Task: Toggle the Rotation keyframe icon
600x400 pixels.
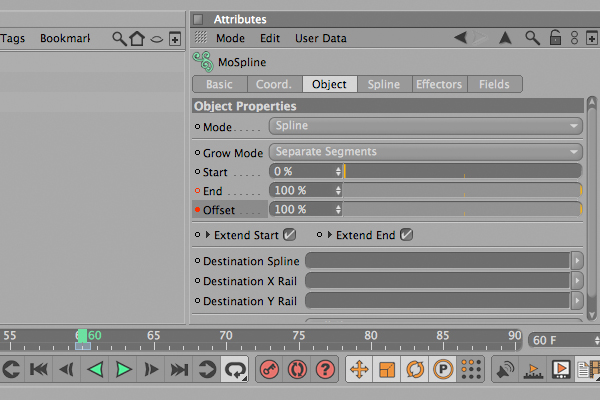Action: tap(415, 370)
